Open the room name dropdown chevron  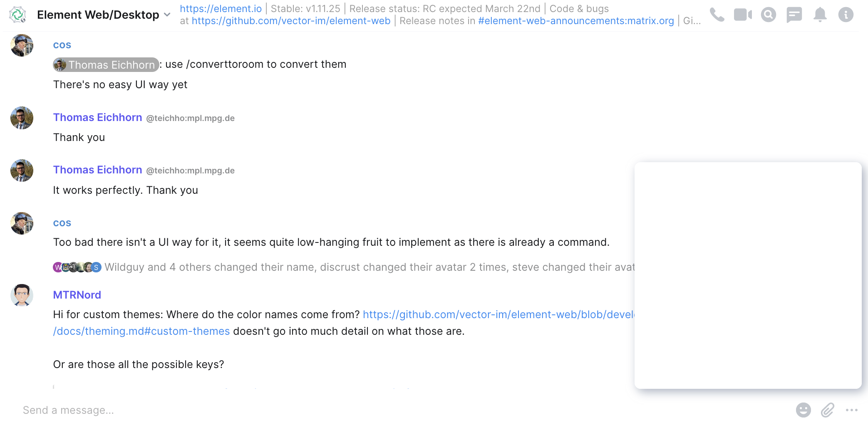pyautogui.click(x=167, y=15)
